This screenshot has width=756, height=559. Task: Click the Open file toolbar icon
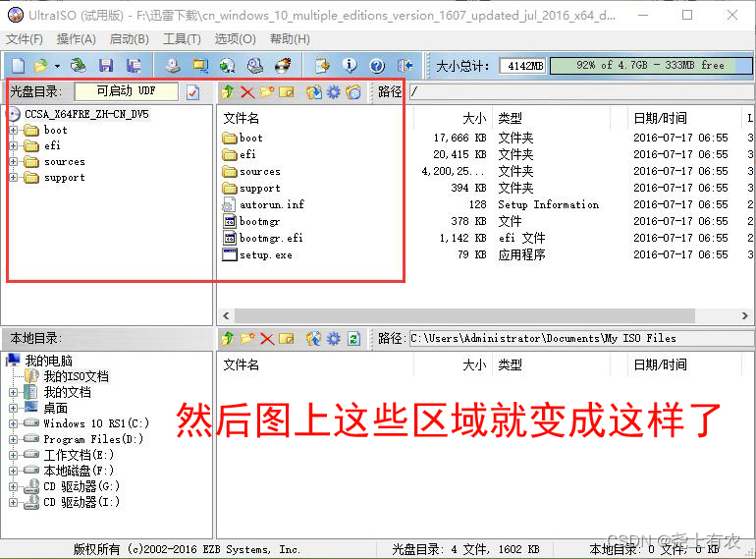(41, 65)
